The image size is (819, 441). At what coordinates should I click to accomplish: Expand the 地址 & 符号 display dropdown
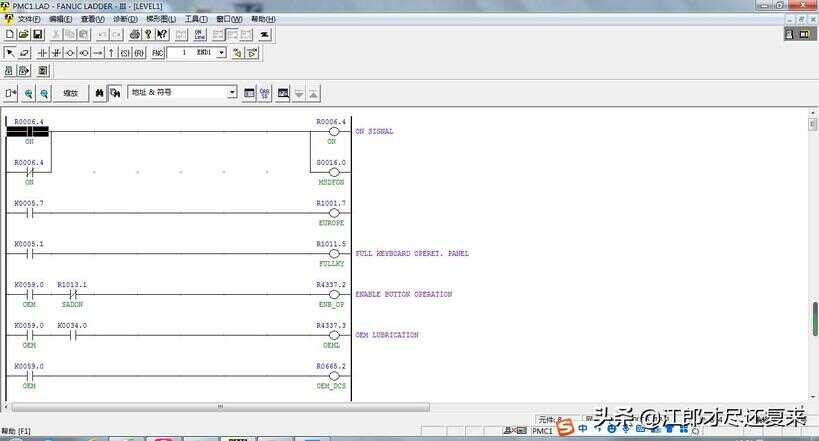tap(232, 93)
